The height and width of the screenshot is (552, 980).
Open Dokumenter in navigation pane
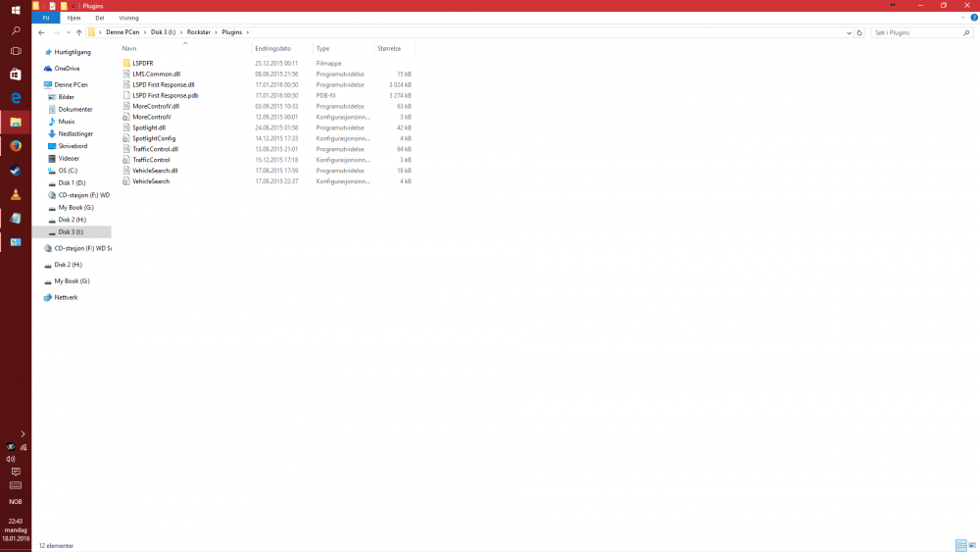pyautogui.click(x=75, y=109)
